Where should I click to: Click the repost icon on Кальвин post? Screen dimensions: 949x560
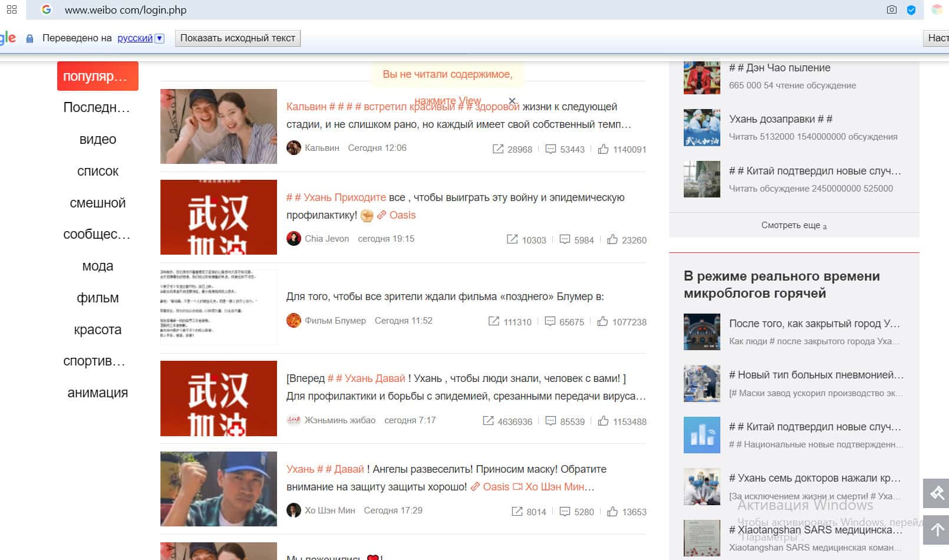tap(498, 149)
